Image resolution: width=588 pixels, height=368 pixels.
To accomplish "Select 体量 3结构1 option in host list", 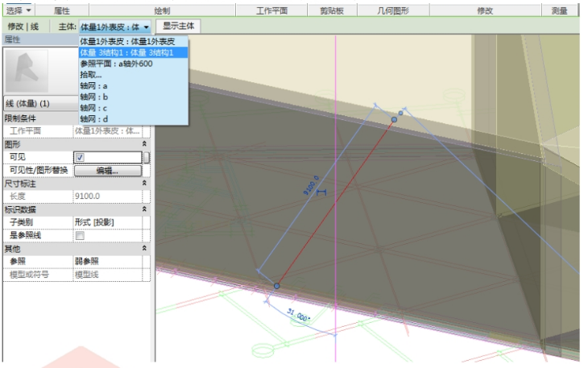I will tap(133, 52).
